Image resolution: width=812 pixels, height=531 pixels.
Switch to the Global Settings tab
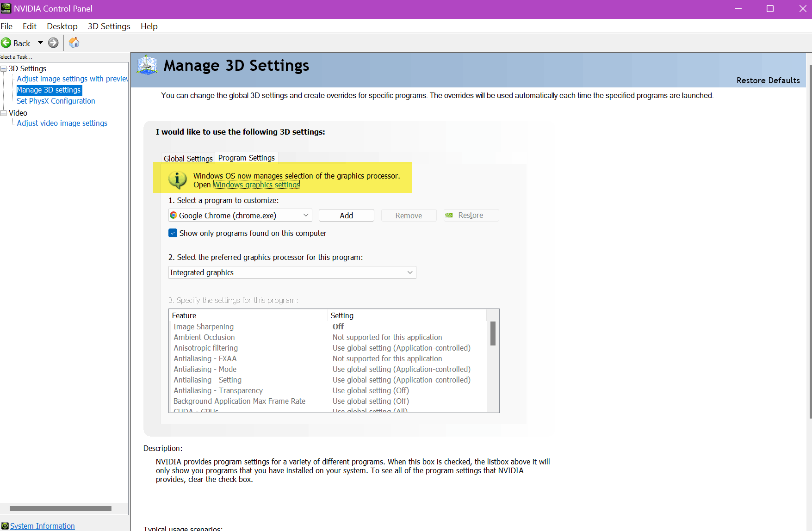point(188,159)
